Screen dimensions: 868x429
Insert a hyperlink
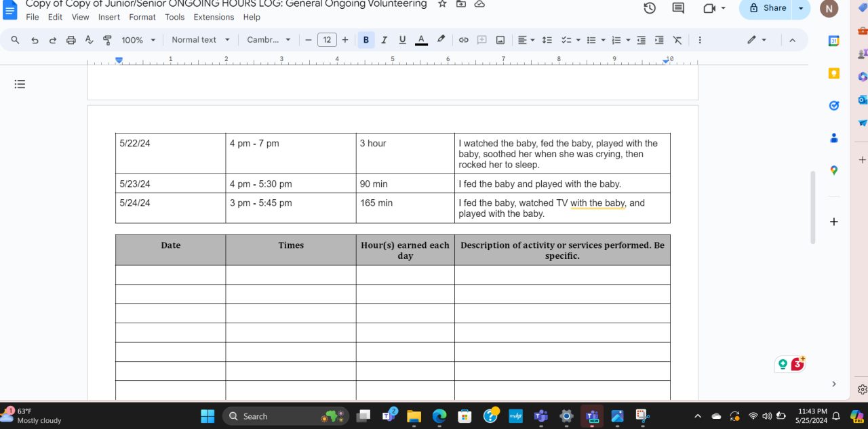click(x=464, y=40)
